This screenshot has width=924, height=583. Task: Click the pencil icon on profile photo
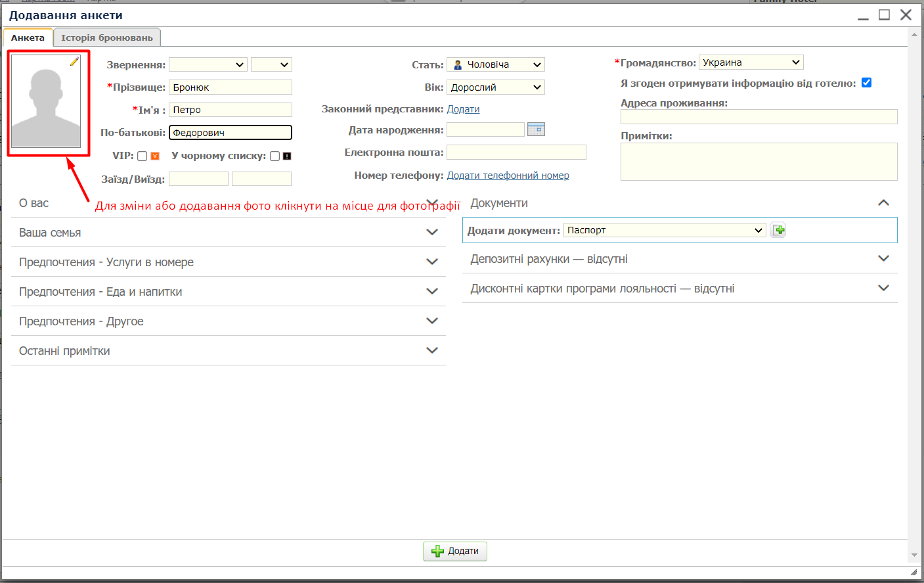pos(74,61)
